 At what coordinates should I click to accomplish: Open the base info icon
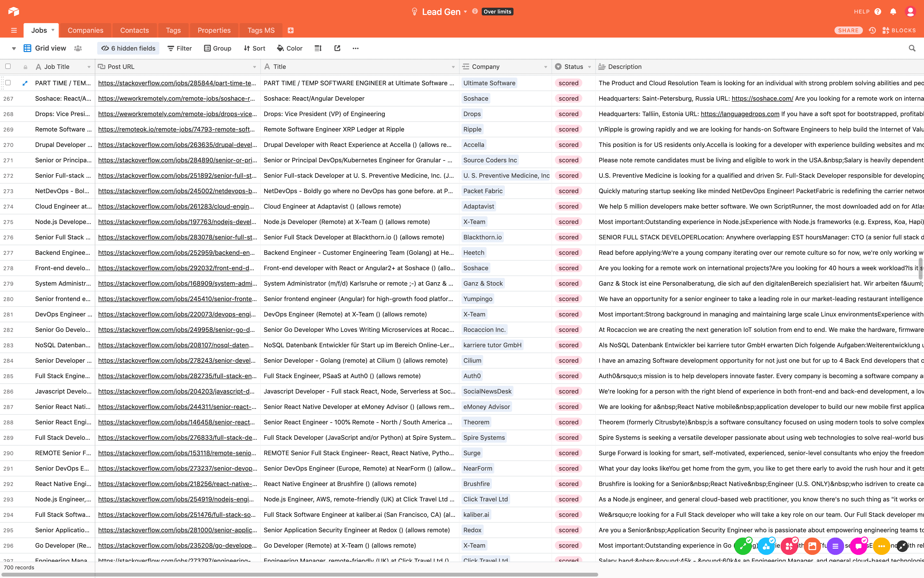[475, 12]
